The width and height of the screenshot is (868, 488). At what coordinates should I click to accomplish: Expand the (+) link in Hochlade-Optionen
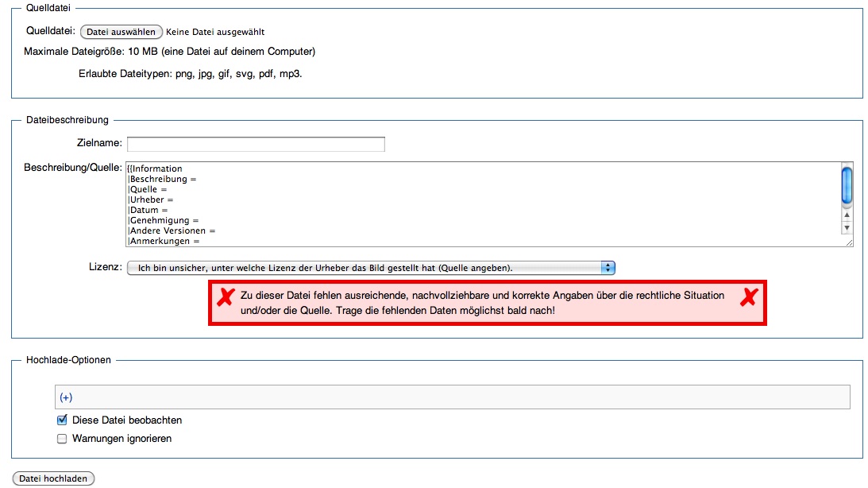66,397
